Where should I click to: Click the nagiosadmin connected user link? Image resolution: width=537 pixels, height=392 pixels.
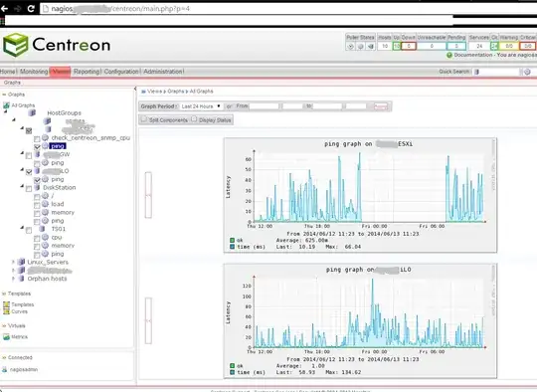click(24, 369)
